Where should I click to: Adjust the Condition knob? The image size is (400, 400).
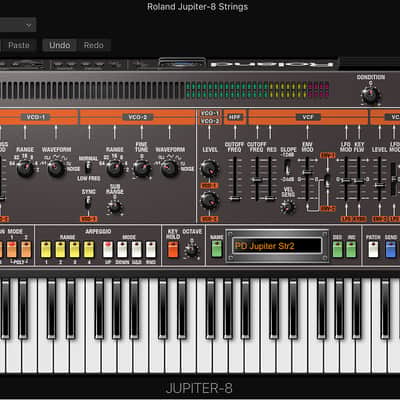pos(371,94)
